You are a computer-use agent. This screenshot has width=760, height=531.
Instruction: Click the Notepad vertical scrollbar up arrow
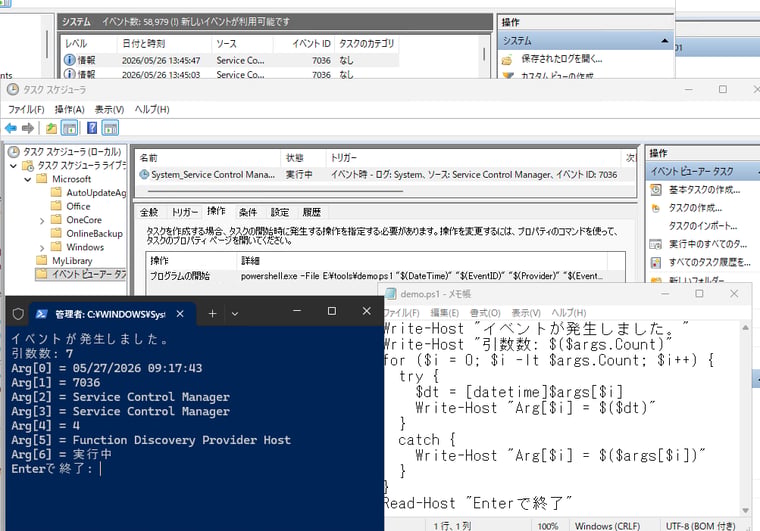pos(745,328)
